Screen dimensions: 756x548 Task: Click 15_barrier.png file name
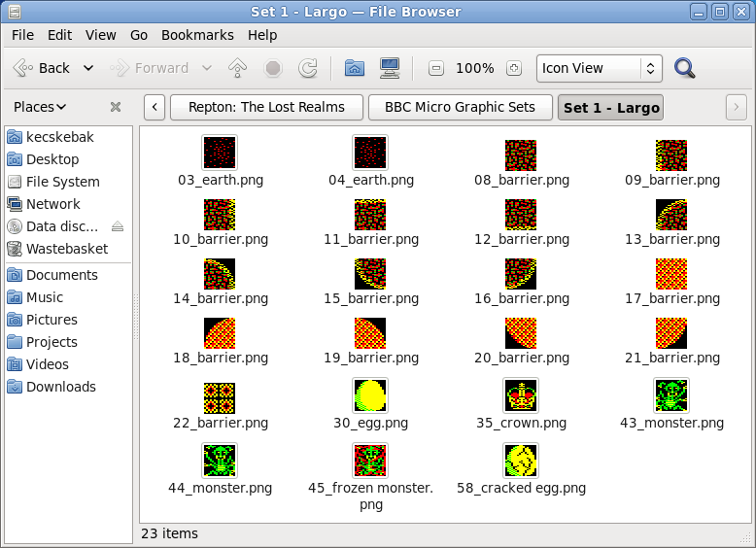tap(371, 298)
